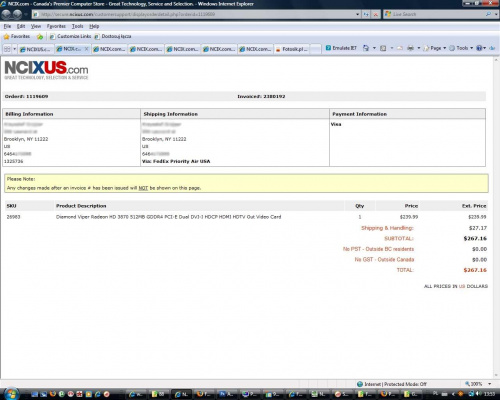Close the active NCIX tab
Screen dimensions: 500x400
pos(86,49)
